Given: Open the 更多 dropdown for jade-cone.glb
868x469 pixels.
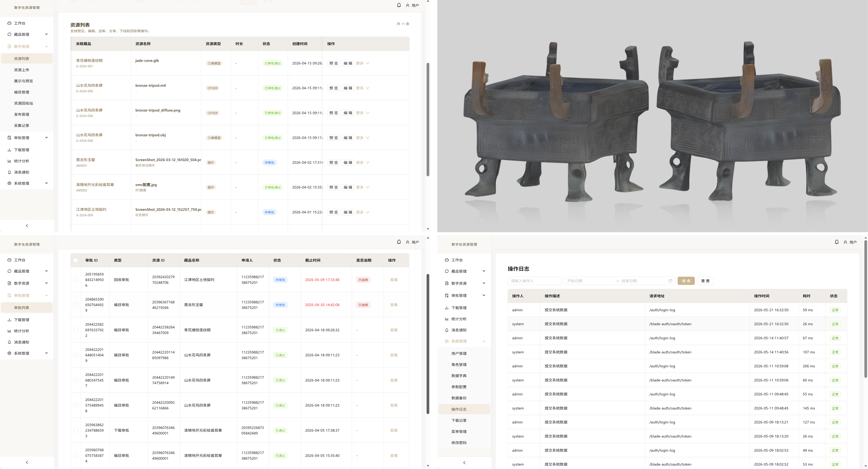Looking at the screenshot, I should click(363, 63).
